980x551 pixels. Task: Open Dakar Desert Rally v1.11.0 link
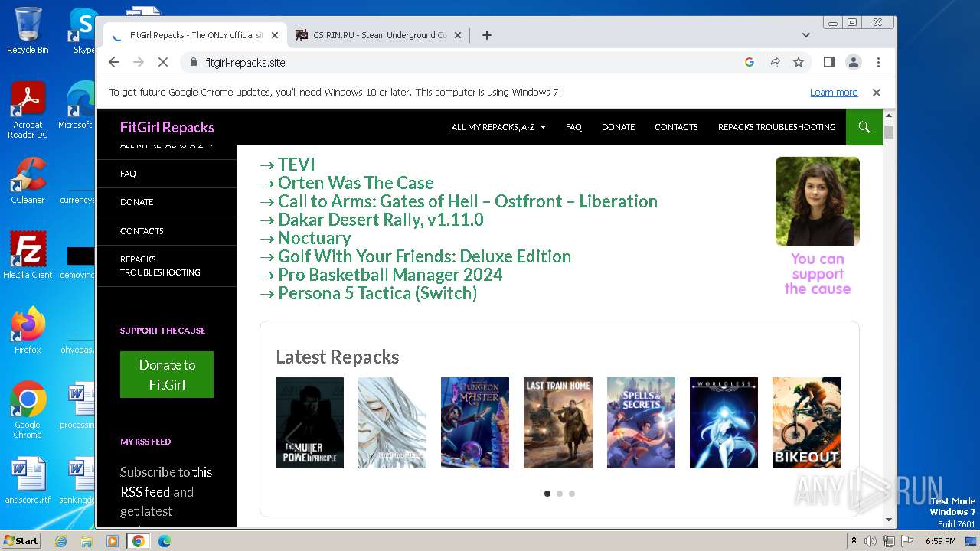381,220
